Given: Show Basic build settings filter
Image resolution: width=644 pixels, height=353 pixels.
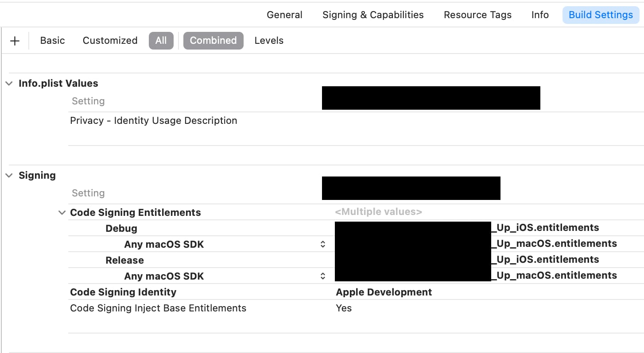Looking at the screenshot, I should (x=52, y=40).
